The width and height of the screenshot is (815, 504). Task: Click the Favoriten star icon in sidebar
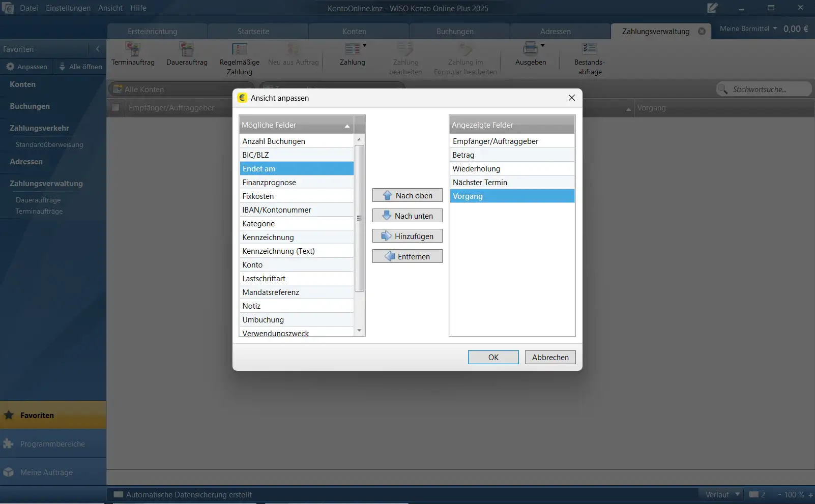9,415
